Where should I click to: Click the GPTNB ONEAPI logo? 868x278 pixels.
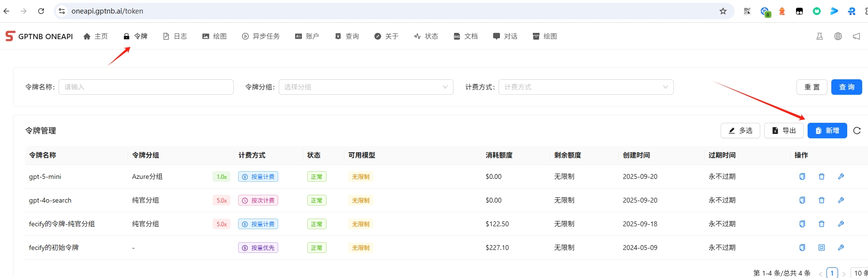(x=39, y=36)
